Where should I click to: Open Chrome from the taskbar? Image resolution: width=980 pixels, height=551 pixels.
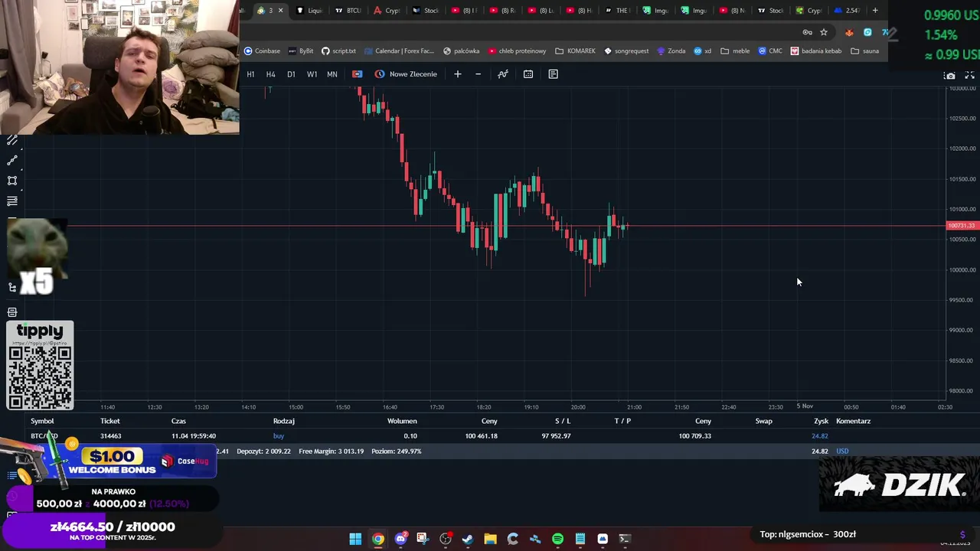click(378, 539)
